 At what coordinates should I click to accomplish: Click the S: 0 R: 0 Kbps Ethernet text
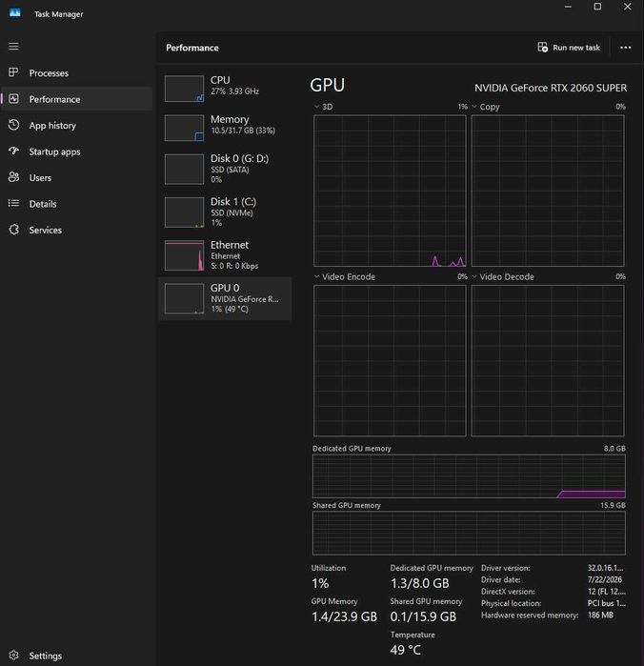[x=234, y=266]
